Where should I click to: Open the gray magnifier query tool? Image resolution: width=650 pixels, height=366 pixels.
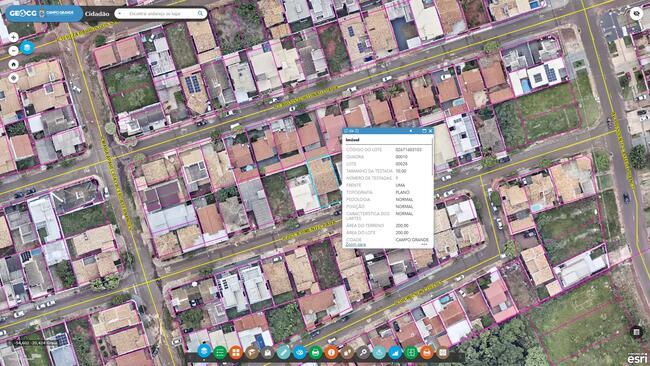click(x=363, y=352)
